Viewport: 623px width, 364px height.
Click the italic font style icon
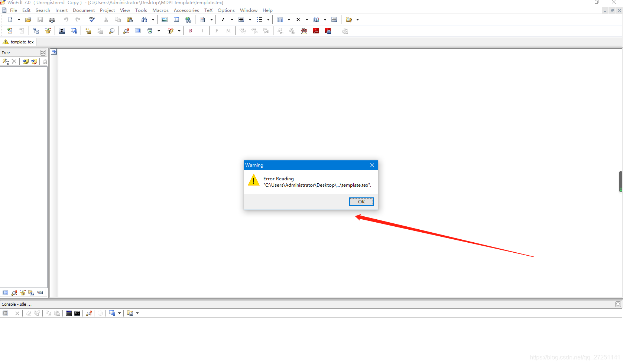tap(223, 20)
